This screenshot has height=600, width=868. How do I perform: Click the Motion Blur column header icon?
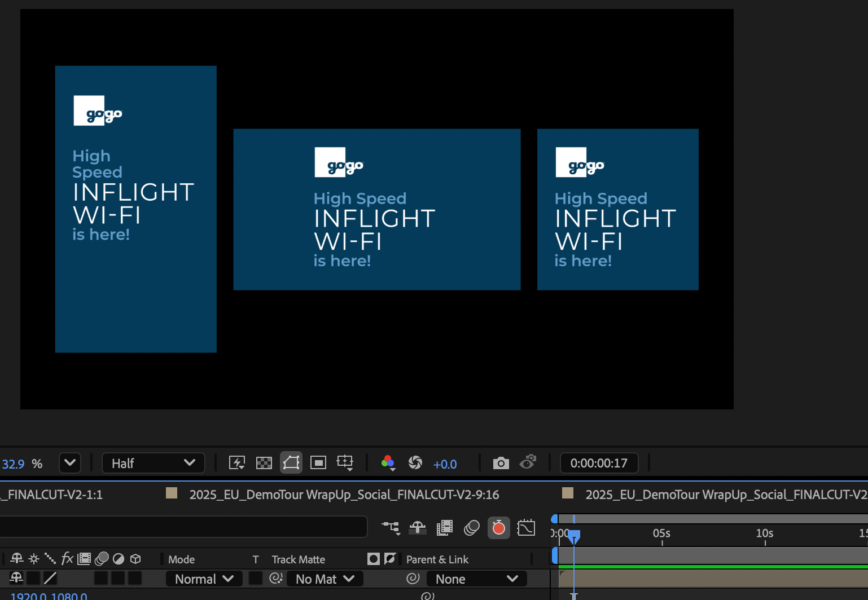click(x=102, y=559)
